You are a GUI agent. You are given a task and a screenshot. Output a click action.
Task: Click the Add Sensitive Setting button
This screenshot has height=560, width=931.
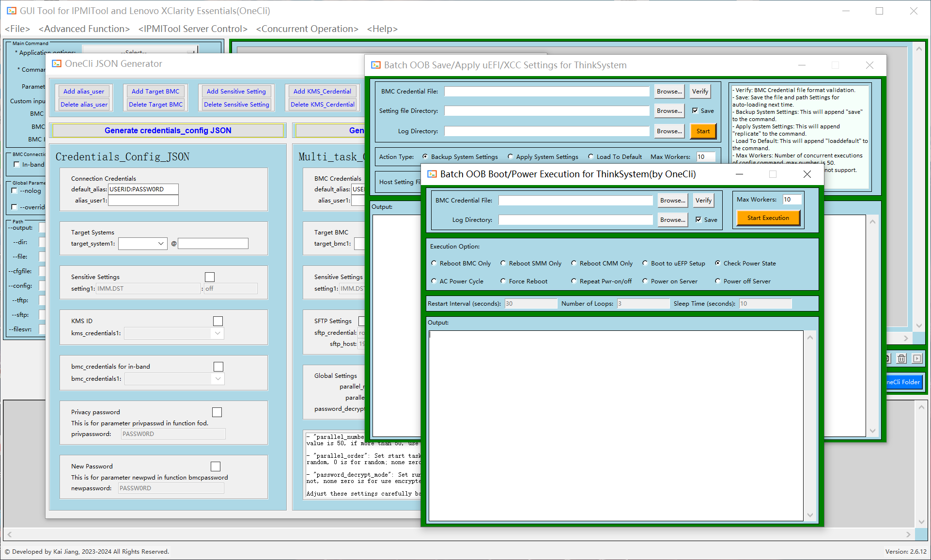click(x=236, y=92)
